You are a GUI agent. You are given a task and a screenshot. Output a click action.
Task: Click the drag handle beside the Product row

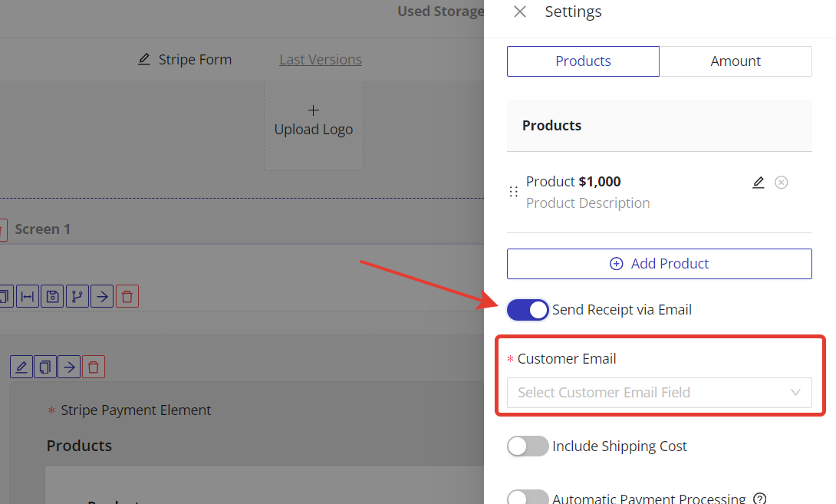514,192
